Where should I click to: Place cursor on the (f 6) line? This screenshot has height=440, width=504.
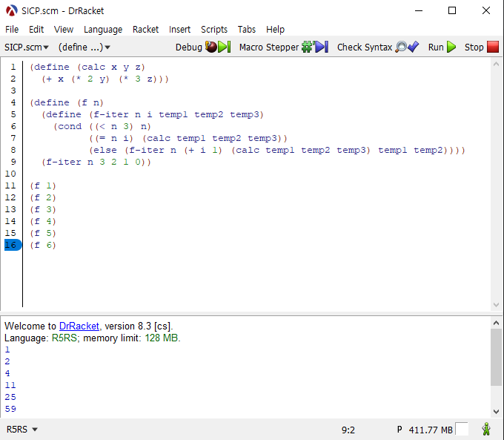[x=44, y=245]
